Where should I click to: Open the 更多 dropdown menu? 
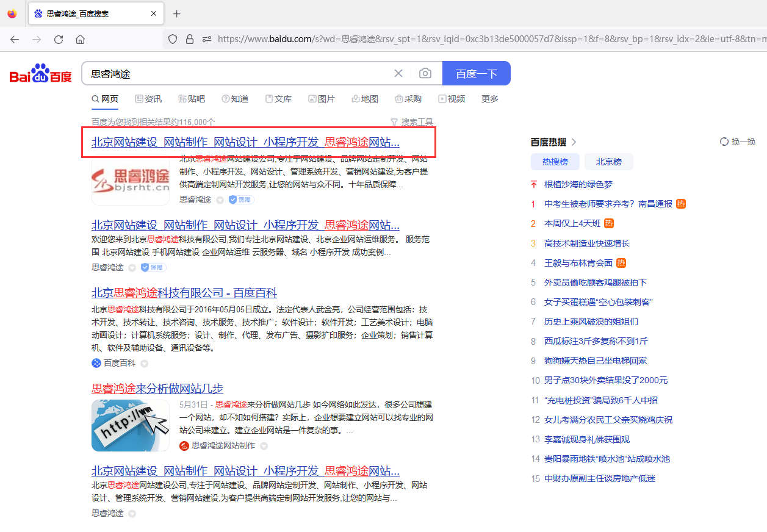coord(489,98)
